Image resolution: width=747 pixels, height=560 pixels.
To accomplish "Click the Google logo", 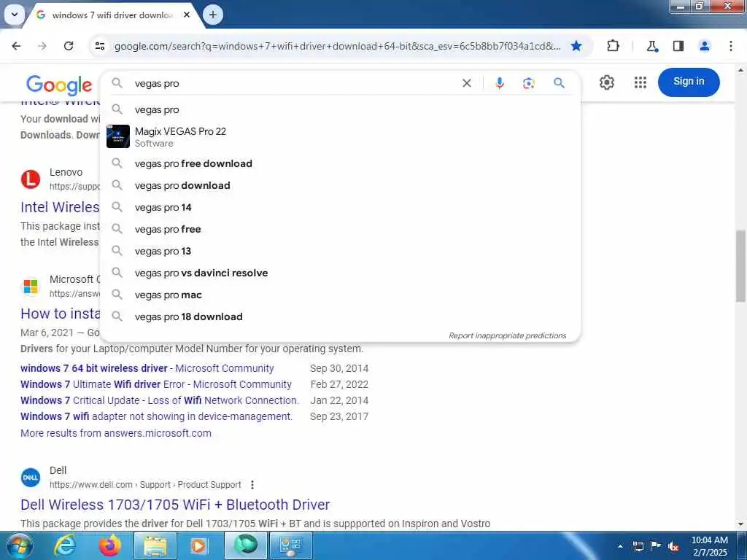I will pyautogui.click(x=59, y=85).
